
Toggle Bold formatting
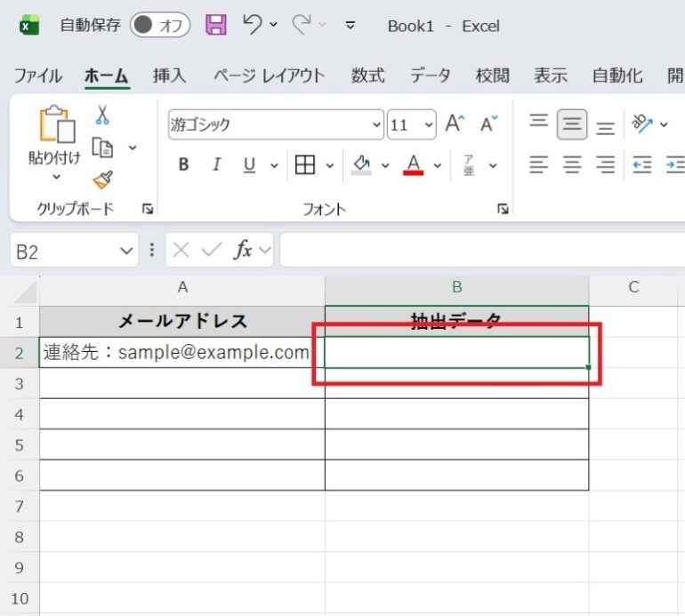pyautogui.click(x=184, y=164)
